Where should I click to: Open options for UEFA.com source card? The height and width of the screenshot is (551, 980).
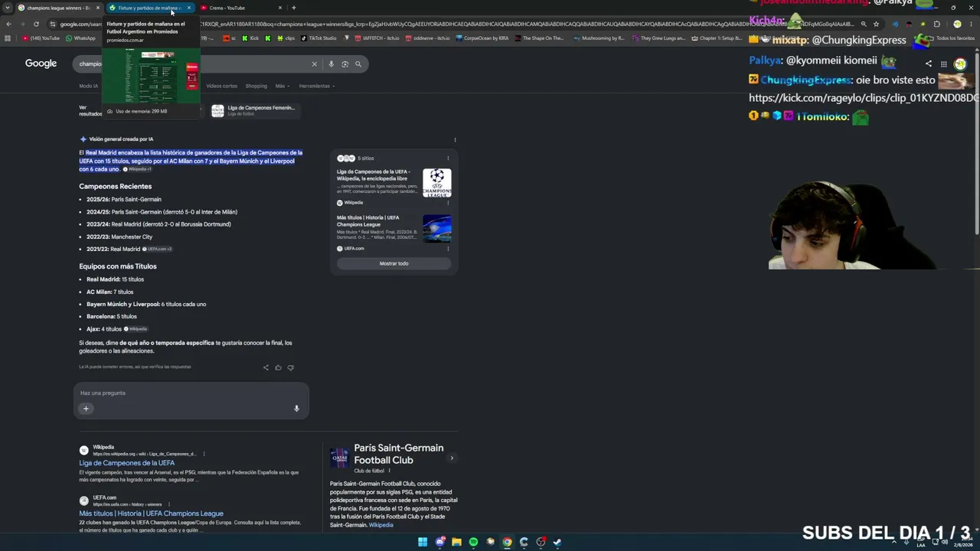coord(448,249)
